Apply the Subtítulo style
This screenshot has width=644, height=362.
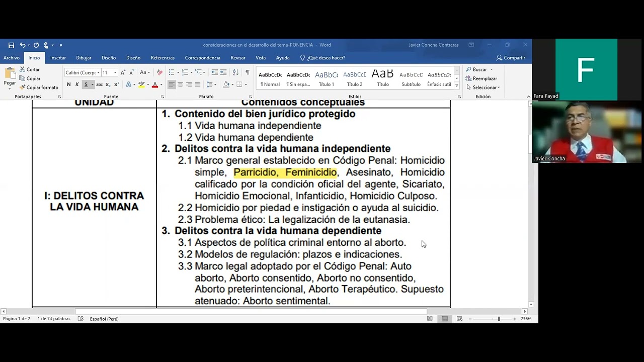(x=411, y=78)
